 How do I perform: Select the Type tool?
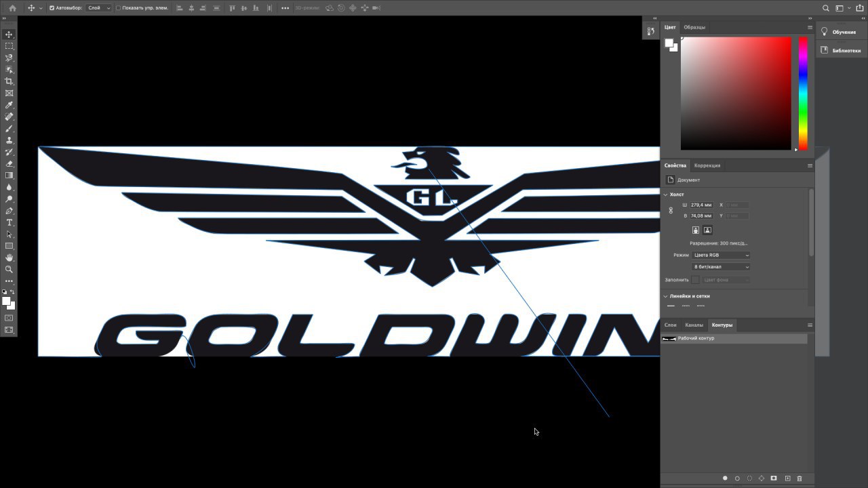point(9,222)
